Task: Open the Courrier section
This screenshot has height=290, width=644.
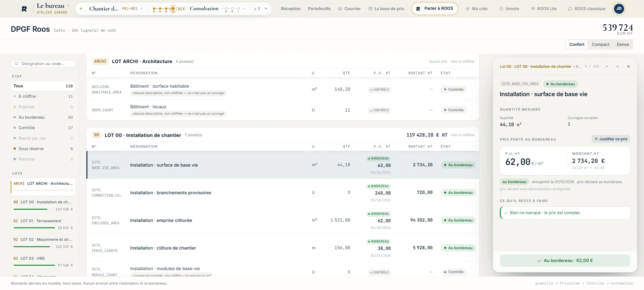Action: click(349, 9)
